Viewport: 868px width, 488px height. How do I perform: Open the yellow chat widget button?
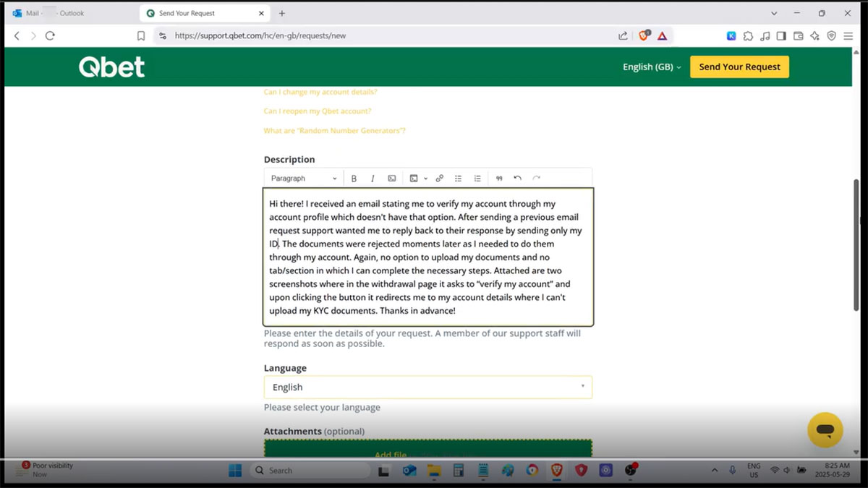point(825,430)
